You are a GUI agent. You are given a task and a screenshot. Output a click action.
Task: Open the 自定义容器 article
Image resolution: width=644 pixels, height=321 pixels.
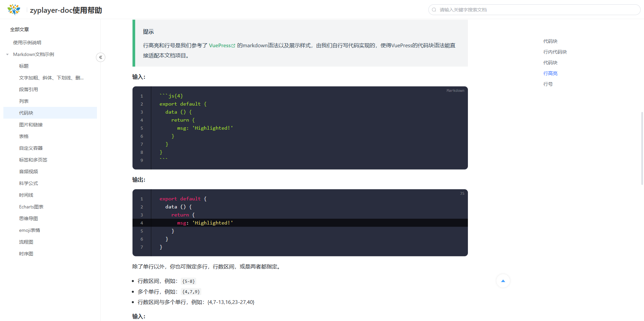pyautogui.click(x=31, y=148)
